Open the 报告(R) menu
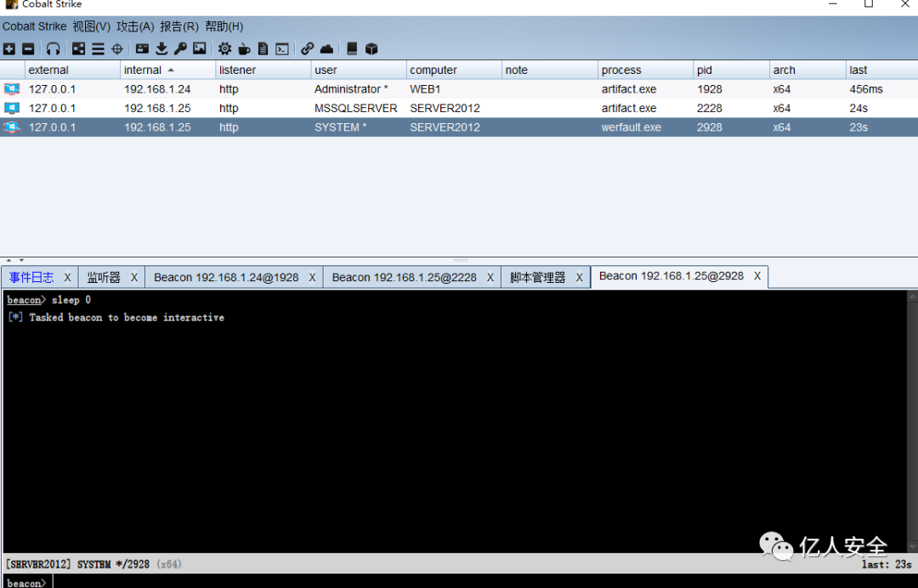 (x=179, y=26)
